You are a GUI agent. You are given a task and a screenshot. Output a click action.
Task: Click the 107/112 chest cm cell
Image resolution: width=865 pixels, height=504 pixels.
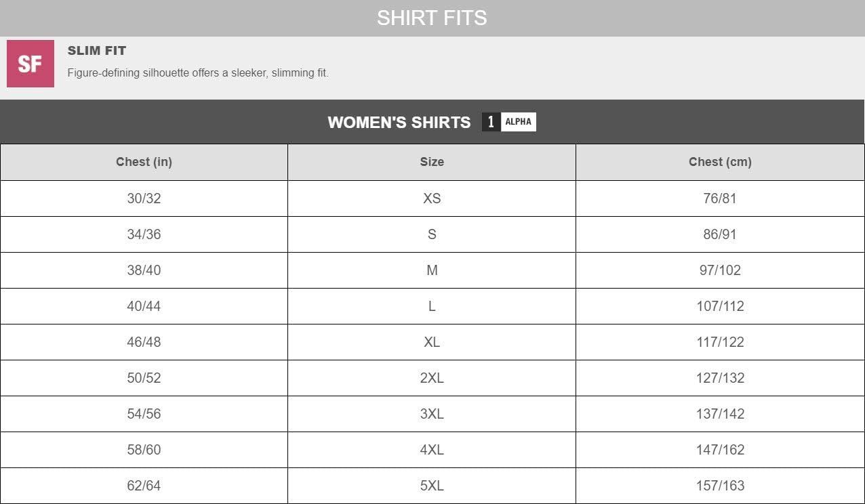click(720, 306)
